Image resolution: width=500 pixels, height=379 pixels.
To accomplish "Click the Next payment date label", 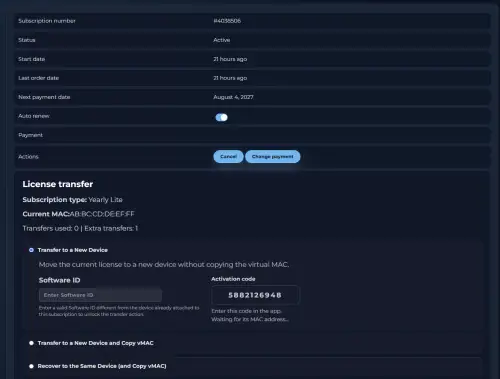I will pyautogui.click(x=44, y=97).
